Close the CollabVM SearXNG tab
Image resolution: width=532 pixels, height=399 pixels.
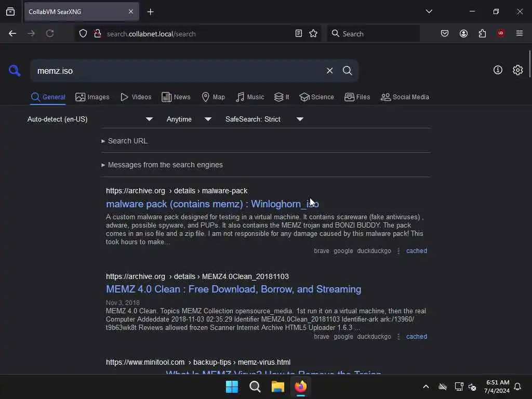point(131,12)
